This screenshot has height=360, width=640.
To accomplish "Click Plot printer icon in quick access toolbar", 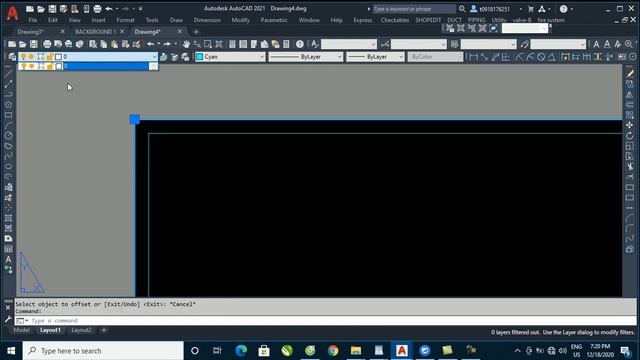I will (97, 9).
